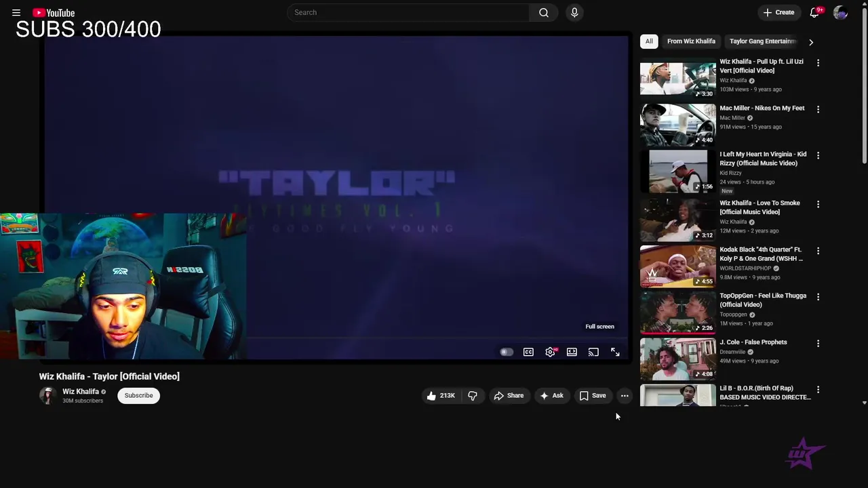Open options for Kodak Black video
The image size is (868, 488).
818,251
